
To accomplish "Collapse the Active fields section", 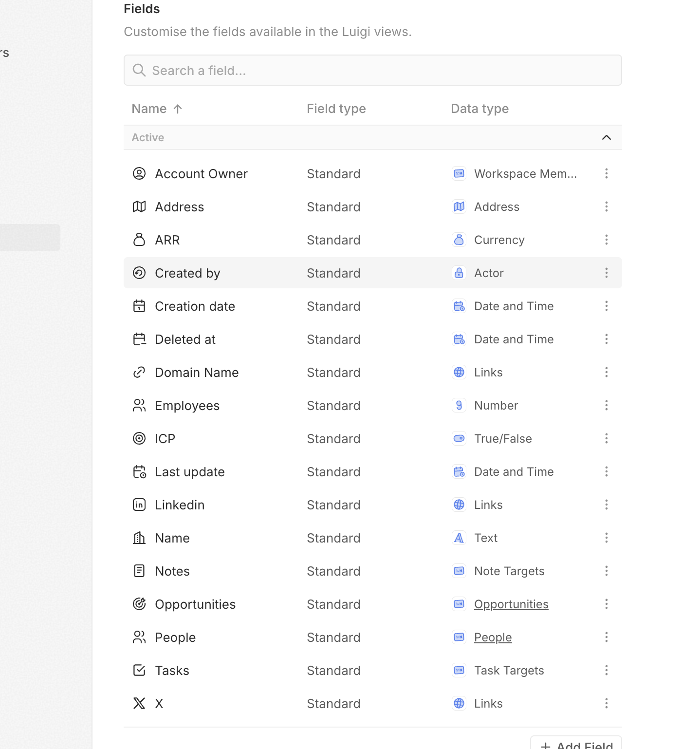I will click(607, 137).
